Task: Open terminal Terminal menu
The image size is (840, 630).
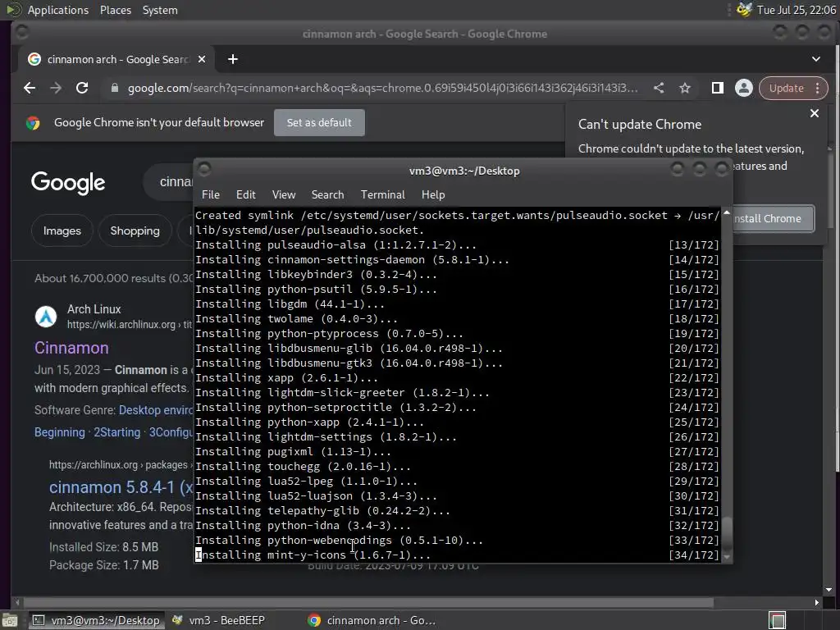Action: coord(382,195)
